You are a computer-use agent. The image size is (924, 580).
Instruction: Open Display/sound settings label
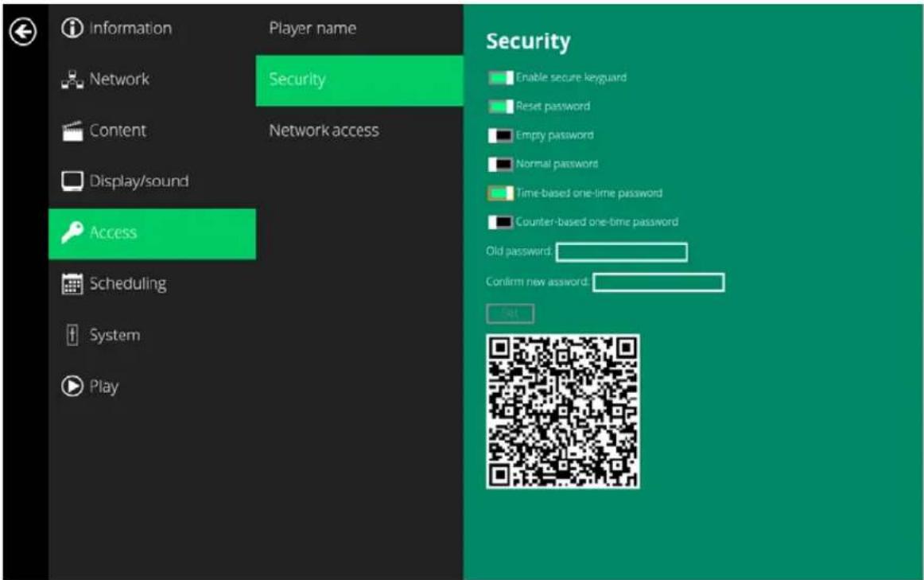tap(139, 181)
